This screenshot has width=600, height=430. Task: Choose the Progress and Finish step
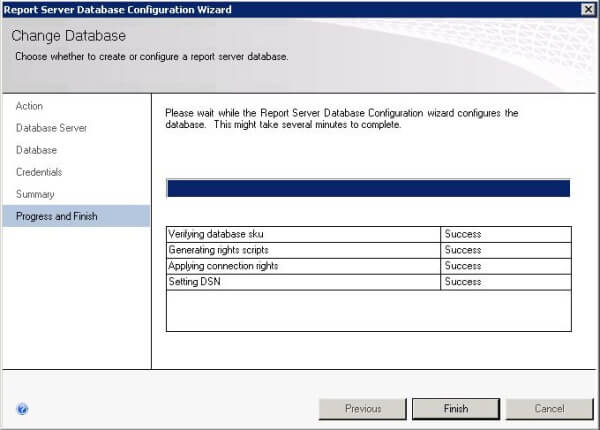(57, 216)
